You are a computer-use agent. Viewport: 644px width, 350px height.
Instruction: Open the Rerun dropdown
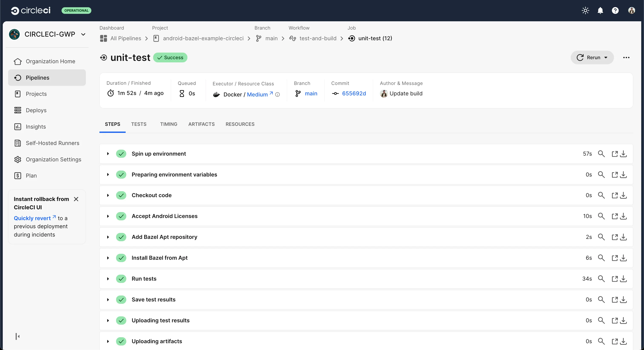click(592, 57)
